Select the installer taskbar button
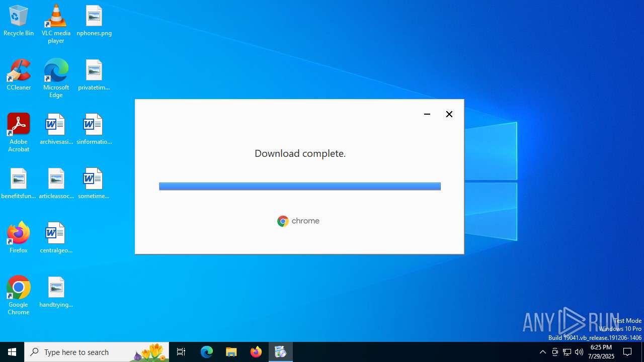 [x=281, y=352]
